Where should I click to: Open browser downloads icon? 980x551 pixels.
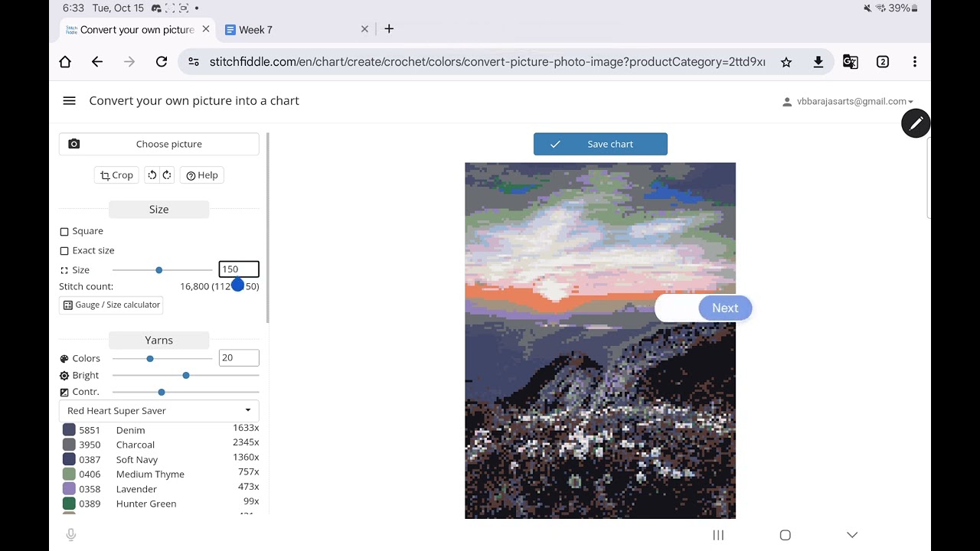(x=818, y=62)
